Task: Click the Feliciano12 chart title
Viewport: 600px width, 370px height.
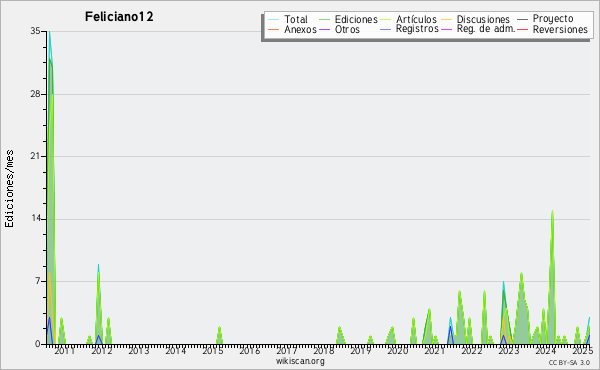Action: click(119, 17)
